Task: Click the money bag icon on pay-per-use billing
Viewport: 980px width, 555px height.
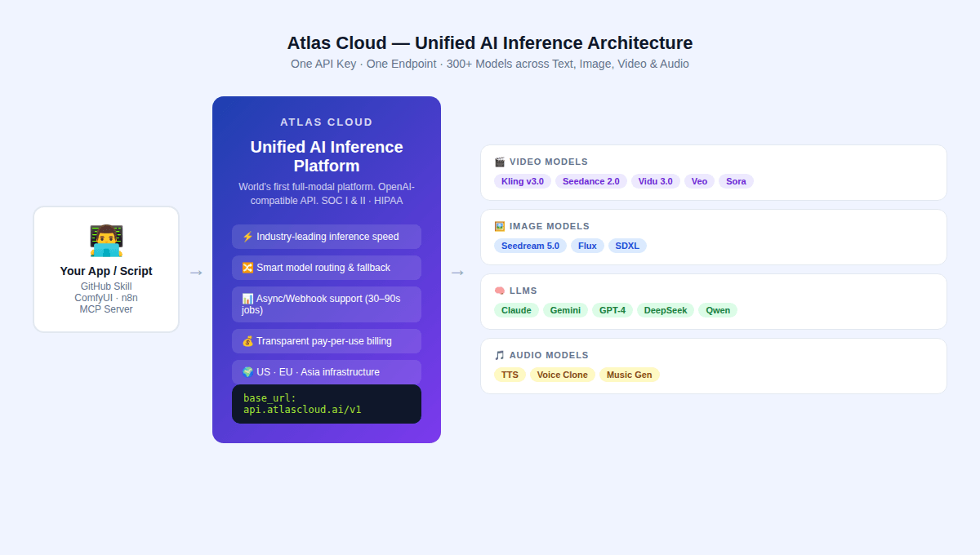Action: 247,340
